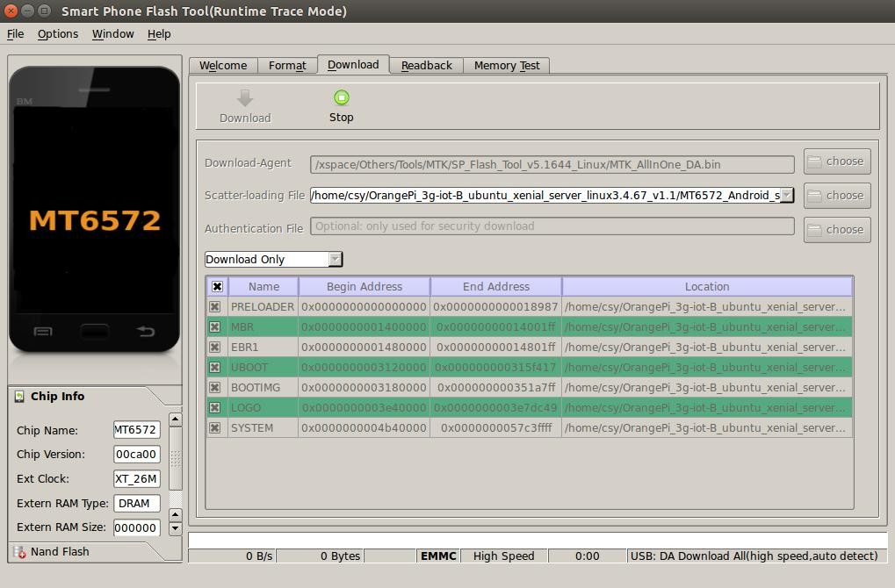Viewport: 895px width, 588px height.
Task: Open the File menu
Action: coord(16,33)
